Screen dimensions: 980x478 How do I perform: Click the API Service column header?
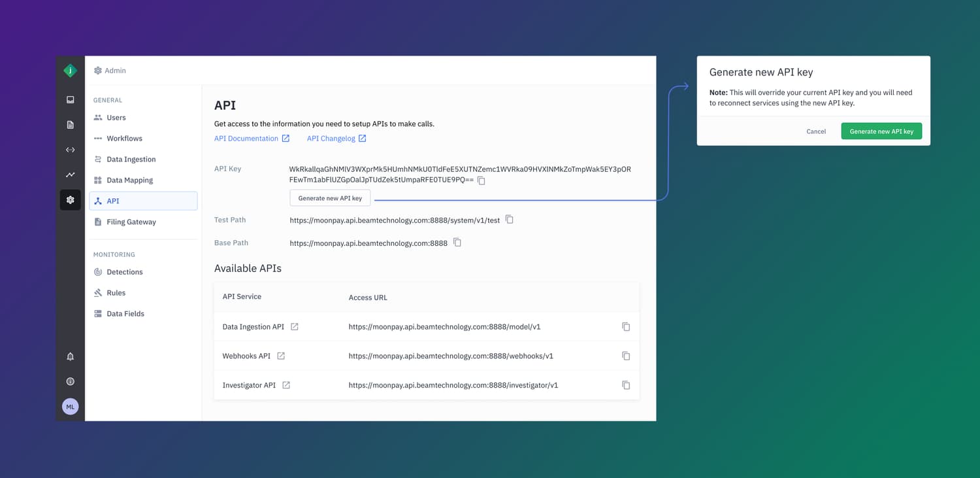(242, 296)
